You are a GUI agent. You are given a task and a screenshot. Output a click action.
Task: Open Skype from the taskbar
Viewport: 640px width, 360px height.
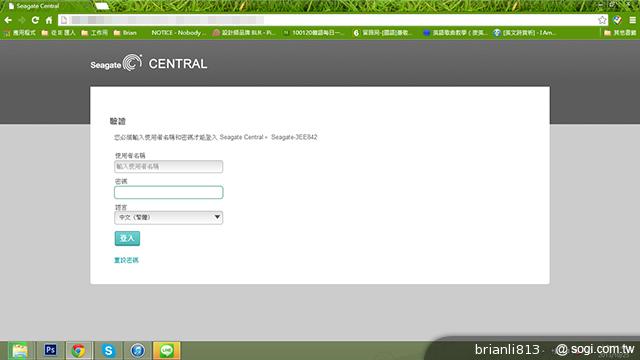pyautogui.click(x=108, y=351)
